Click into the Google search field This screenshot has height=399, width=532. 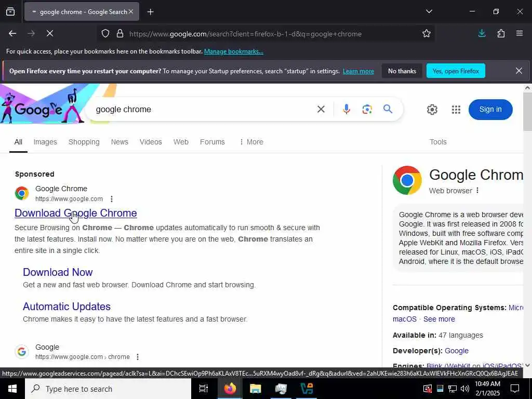pos(204,109)
